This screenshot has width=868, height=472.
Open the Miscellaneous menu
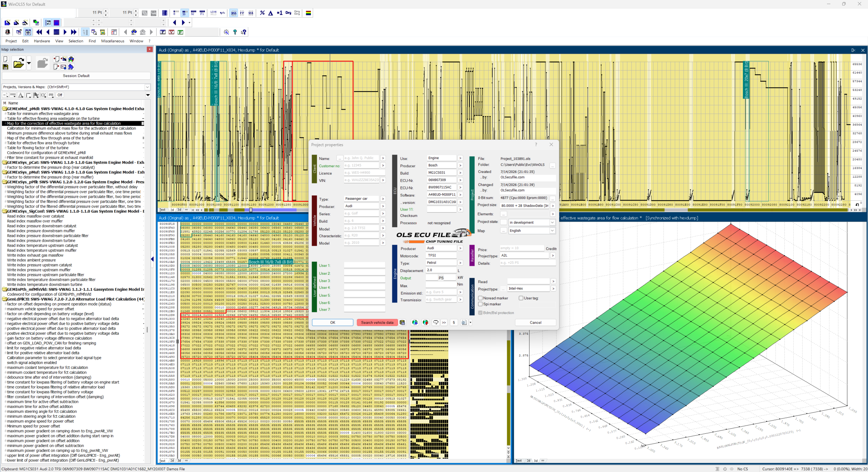(x=113, y=41)
